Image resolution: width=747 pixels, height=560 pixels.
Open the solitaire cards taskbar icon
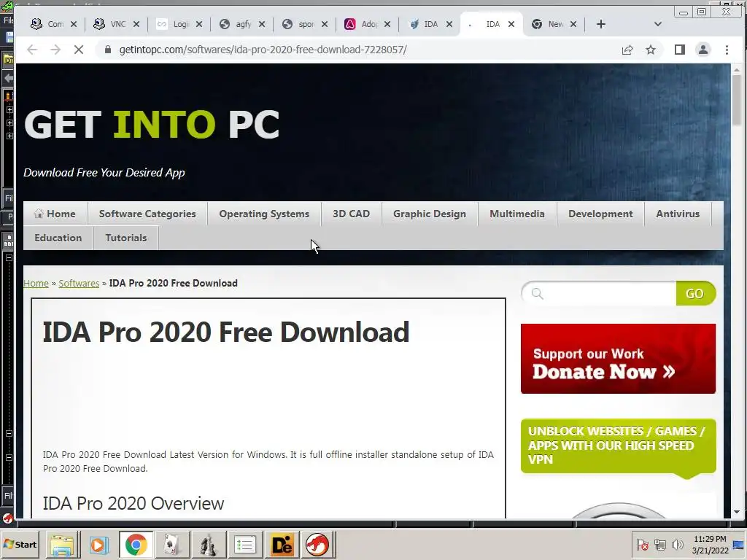tap(171, 545)
